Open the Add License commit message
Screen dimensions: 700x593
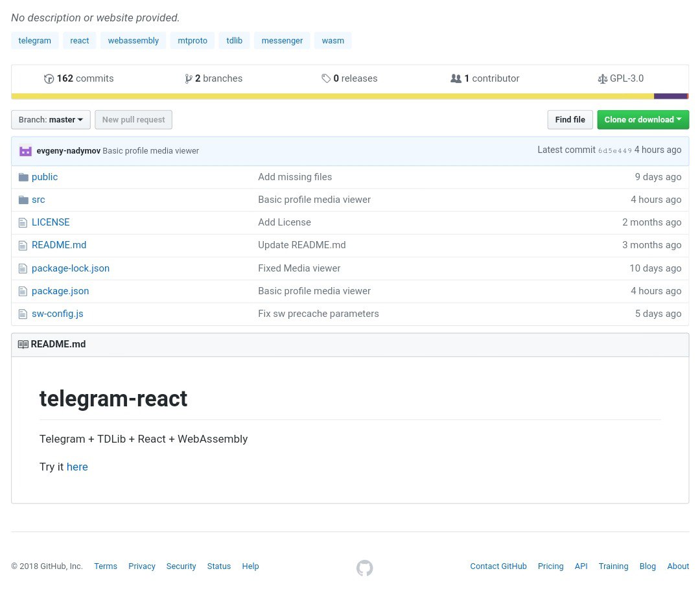tap(285, 222)
